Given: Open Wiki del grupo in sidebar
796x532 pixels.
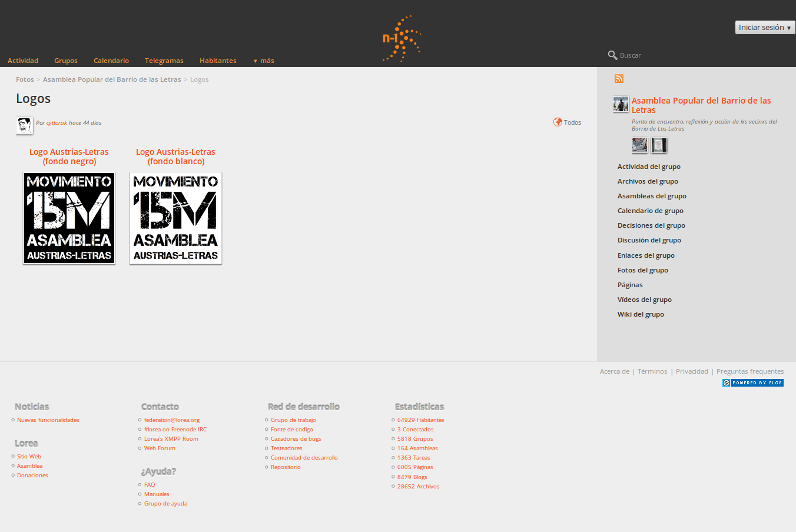Looking at the screenshot, I should click(x=641, y=314).
